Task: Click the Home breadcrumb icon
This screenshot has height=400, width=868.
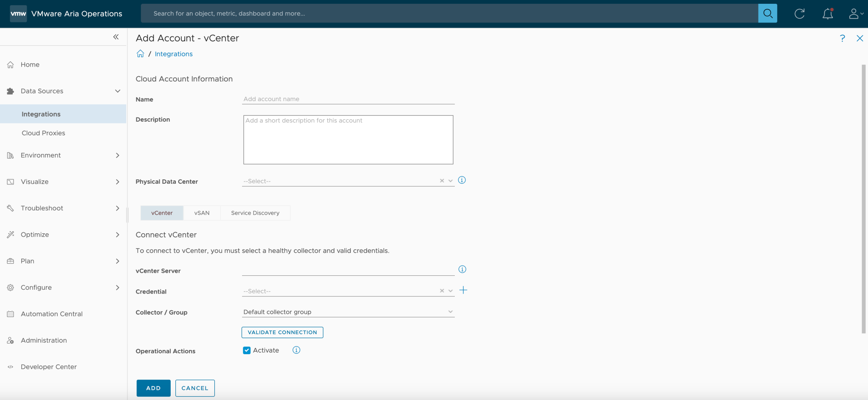Action: tap(140, 53)
